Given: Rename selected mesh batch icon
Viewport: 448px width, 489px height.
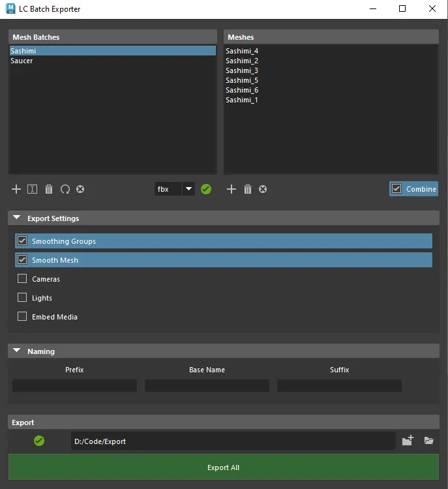Looking at the screenshot, I should pos(32,189).
